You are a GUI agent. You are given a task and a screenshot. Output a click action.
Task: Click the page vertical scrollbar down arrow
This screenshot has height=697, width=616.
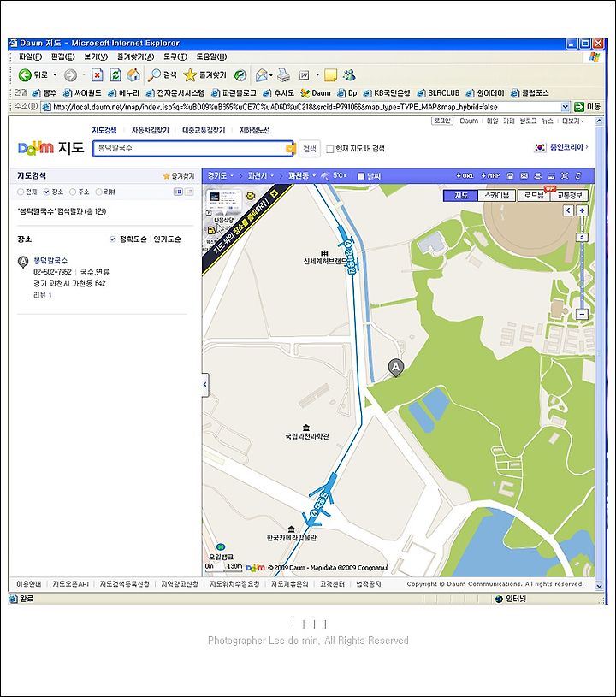coord(599,586)
